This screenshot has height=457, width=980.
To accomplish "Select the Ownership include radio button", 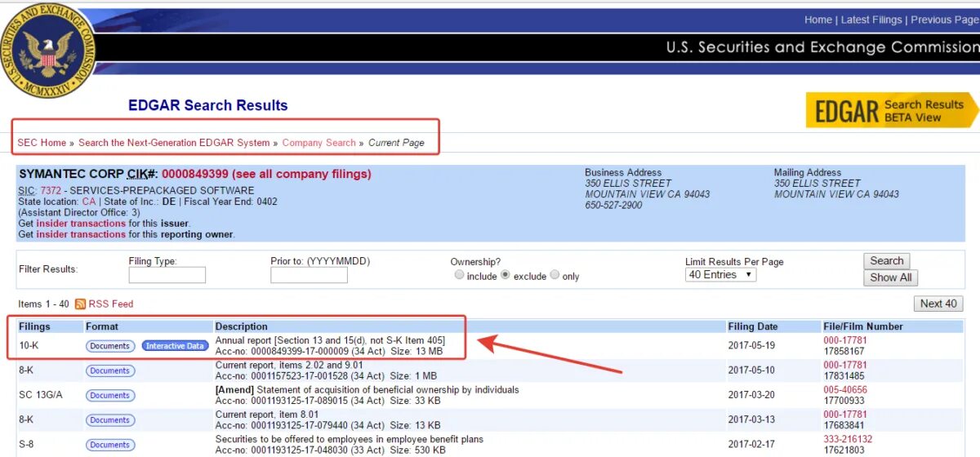I will click(459, 276).
